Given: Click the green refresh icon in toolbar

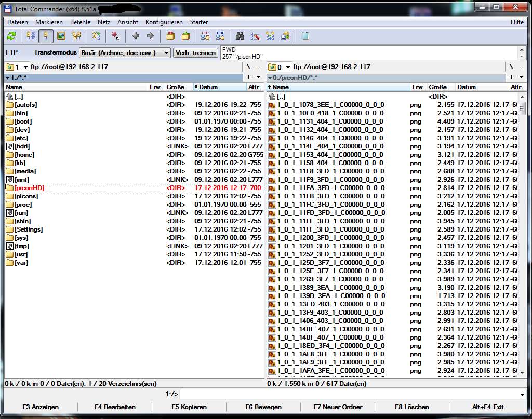Looking at the screenshot, I should (x=11, y=36).
